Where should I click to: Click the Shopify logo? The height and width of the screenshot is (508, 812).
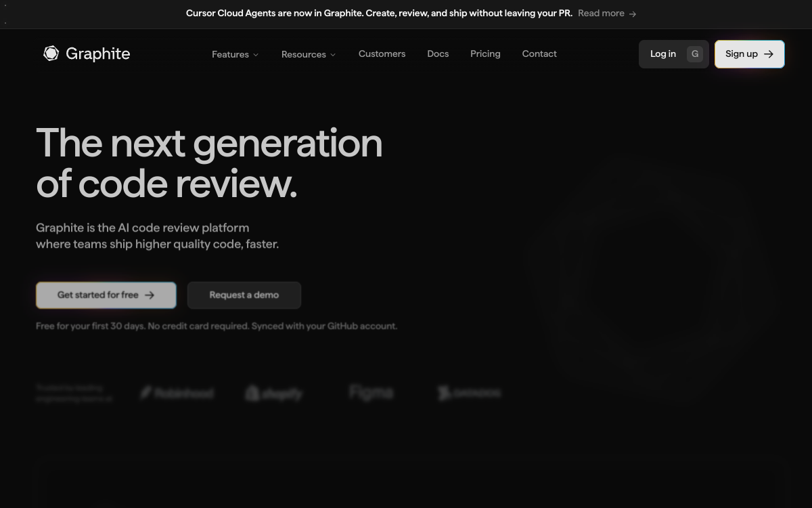pyautogui.click(x=274, y=393)
